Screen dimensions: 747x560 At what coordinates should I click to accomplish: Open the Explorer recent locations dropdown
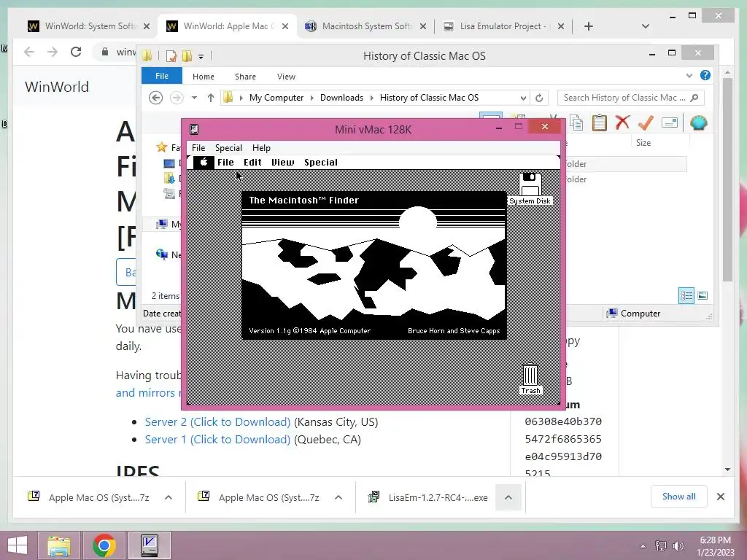pyautogui.click(x=194, y=98)
